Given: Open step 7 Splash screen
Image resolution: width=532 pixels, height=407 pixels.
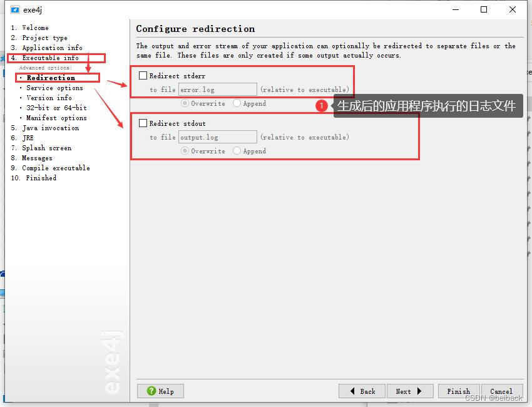Looking at the screenshot, I should [x=41, y=148].
